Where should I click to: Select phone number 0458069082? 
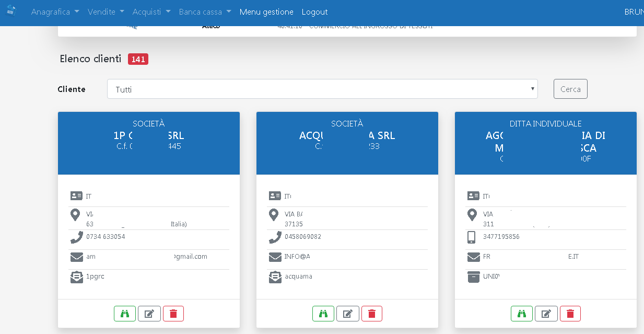(303, 237)
